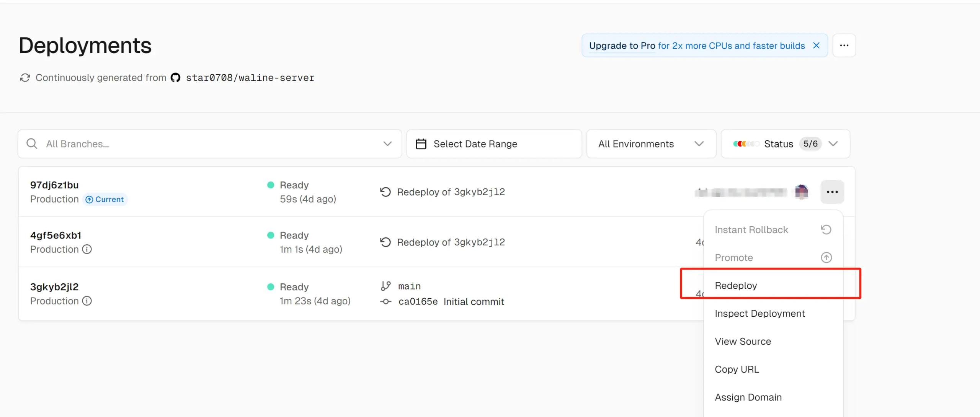This screenshot has height=417, width=980.
Task: Click the GitHub logo icon
Action: point(175,78)
